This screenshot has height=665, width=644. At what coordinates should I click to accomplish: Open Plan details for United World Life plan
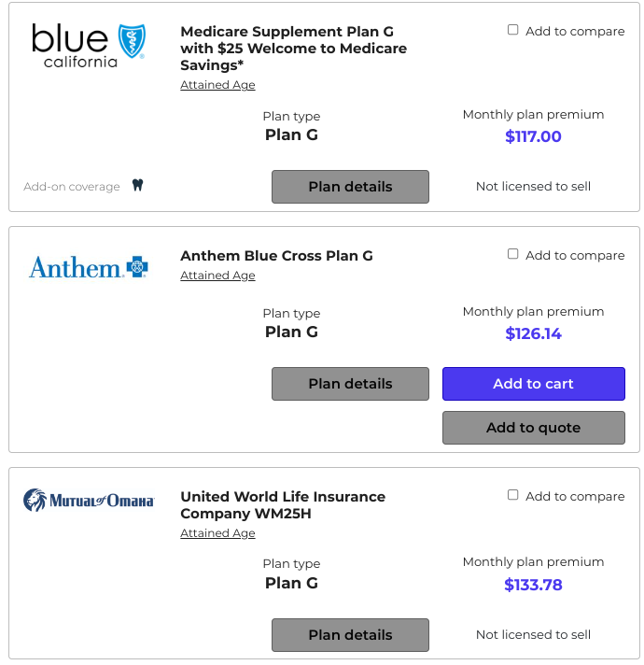[x=350, y=635]
